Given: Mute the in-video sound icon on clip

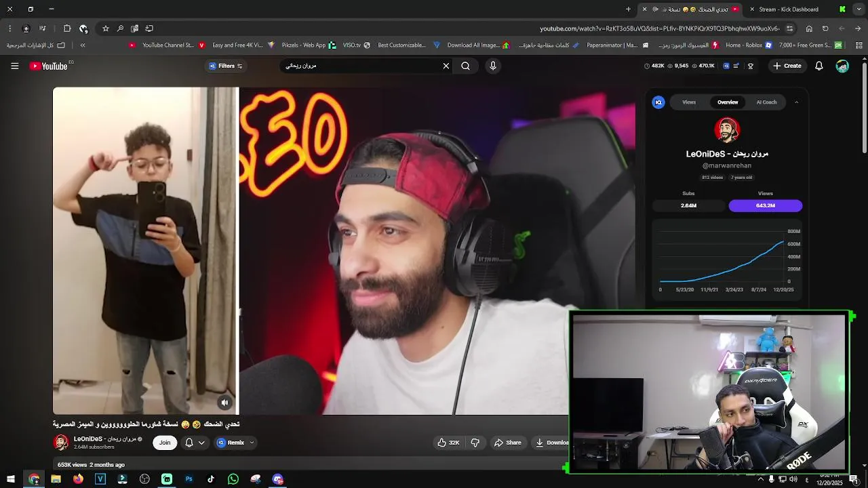Looking at the screenshot, I should [225, 403].
